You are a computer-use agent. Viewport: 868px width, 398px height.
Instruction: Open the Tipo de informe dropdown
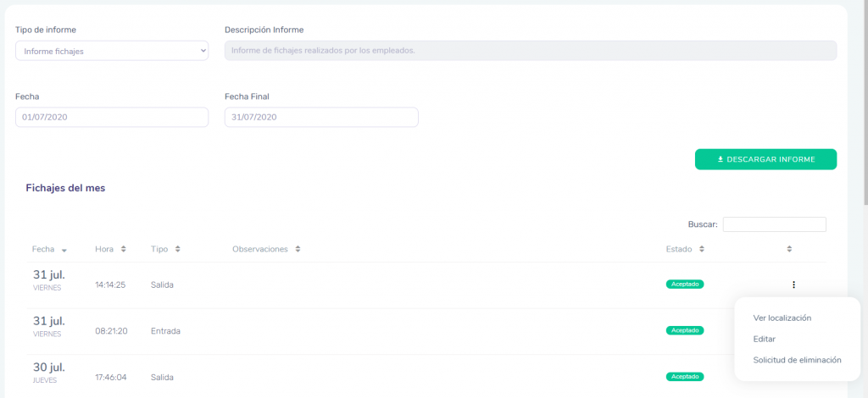click(112, 51)
